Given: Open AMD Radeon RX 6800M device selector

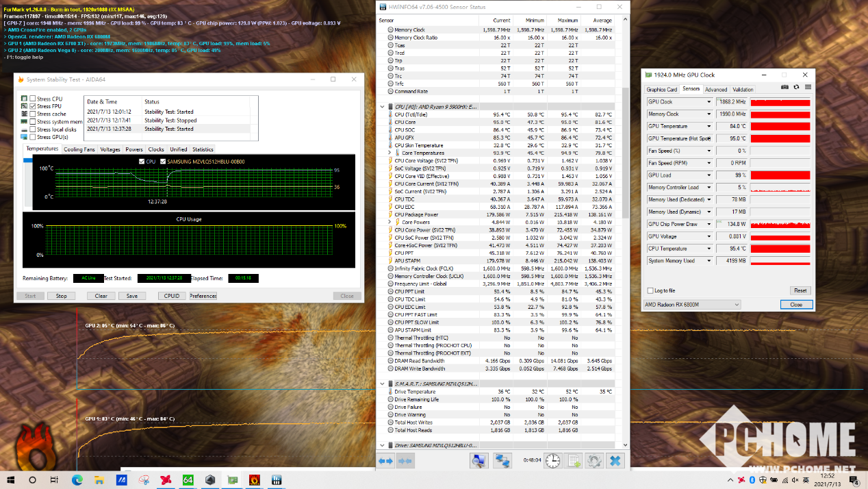Looking at the screenshot, I should click(692, 304).
